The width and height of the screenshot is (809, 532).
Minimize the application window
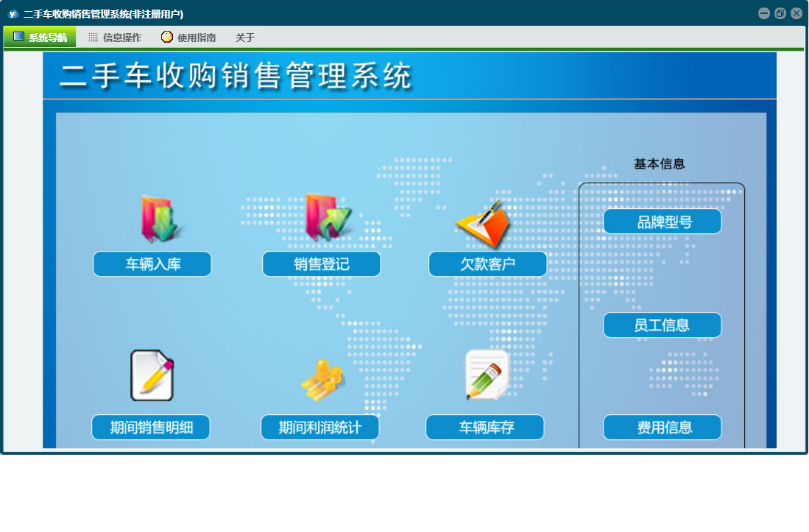coord(764,13)
